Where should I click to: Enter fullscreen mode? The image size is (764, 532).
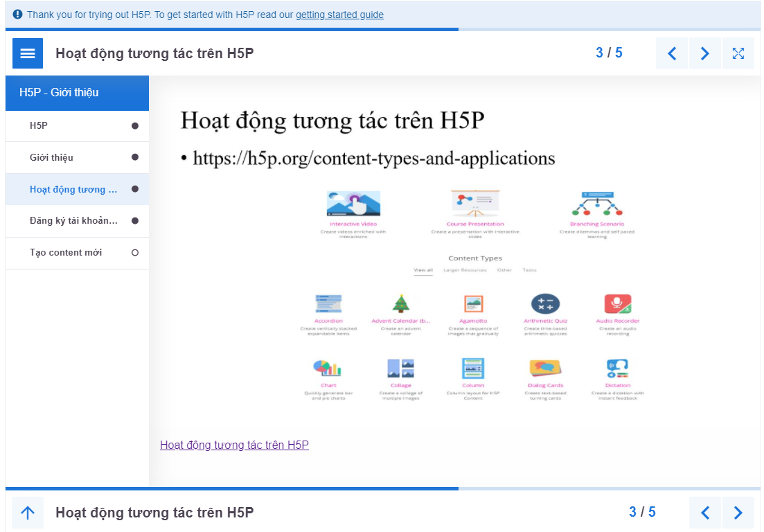point(738,53)
